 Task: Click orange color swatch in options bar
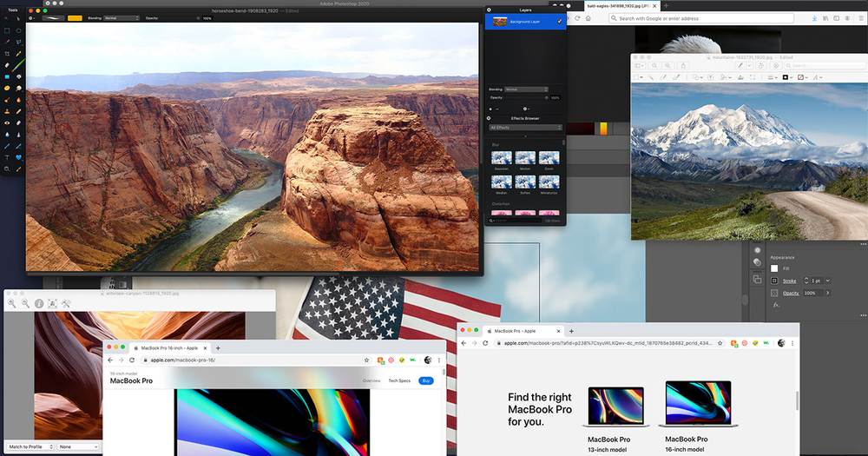pyautogui.click(x=75, y=18)
